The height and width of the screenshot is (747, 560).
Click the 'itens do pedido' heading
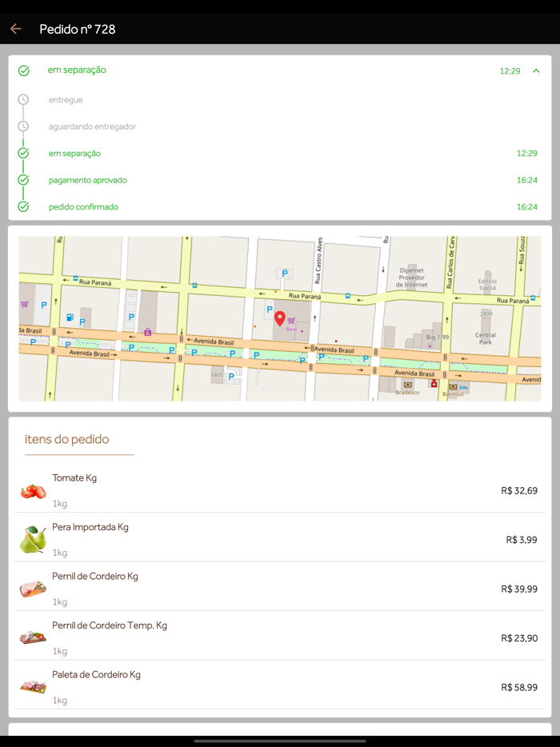(x=66, y=439)
